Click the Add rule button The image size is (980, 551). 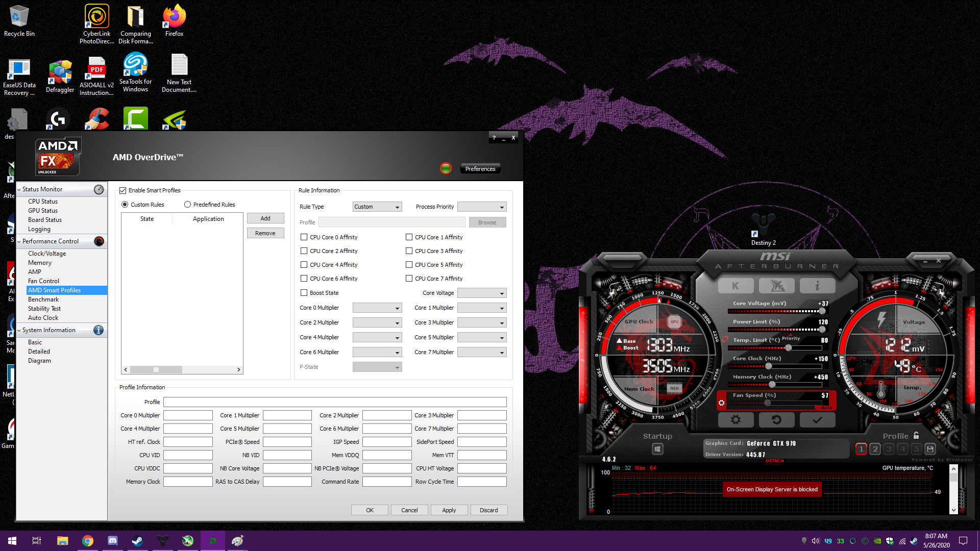click(265, 218)
